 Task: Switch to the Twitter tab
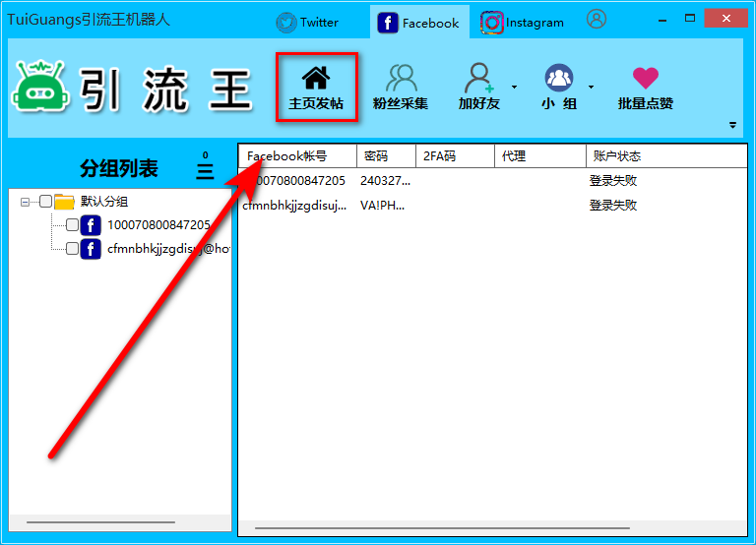tap(307, 22)
